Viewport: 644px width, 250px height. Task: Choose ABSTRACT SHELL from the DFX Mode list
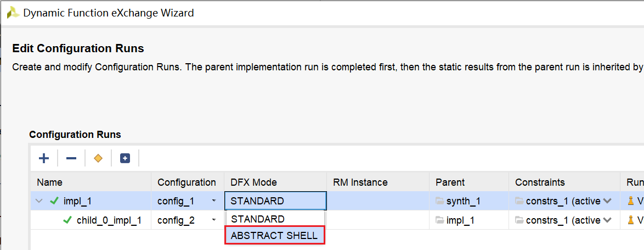(x=274, y=236)
